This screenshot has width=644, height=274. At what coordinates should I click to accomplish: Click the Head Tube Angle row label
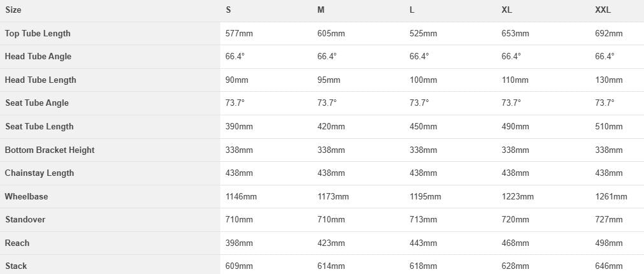(x=38, y=57)
